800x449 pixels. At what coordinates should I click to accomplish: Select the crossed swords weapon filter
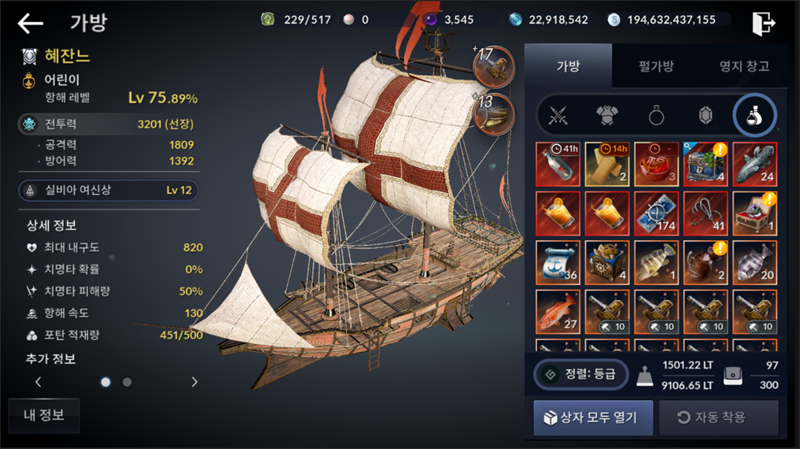558,116
